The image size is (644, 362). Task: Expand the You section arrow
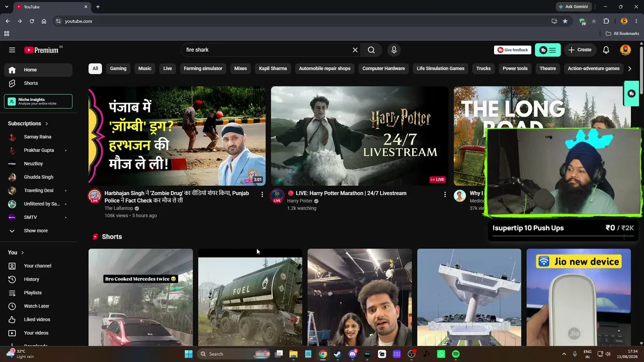point(23,252)
